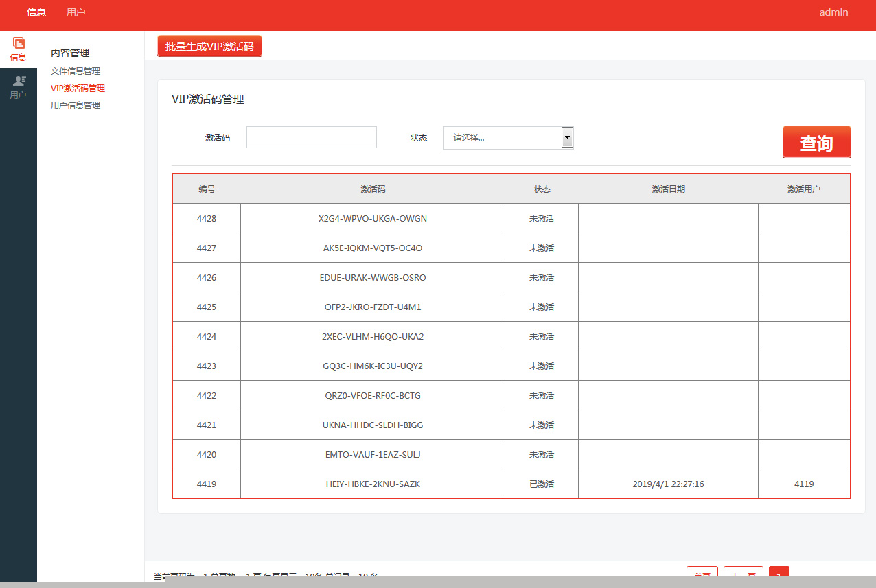
Task: Open 用户信息管理 from the sidebar
Action: [x=74, y=105]
